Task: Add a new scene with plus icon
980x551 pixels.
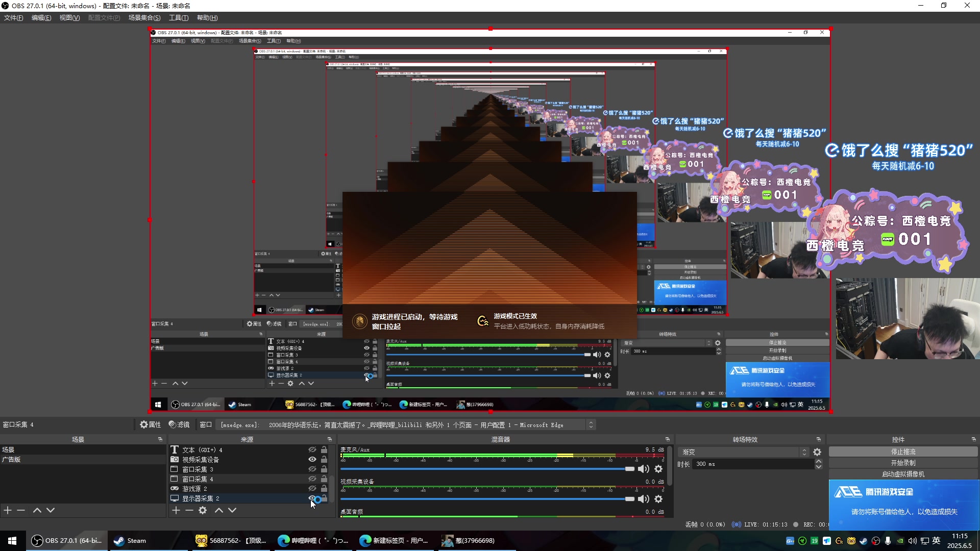Action: 8,510
